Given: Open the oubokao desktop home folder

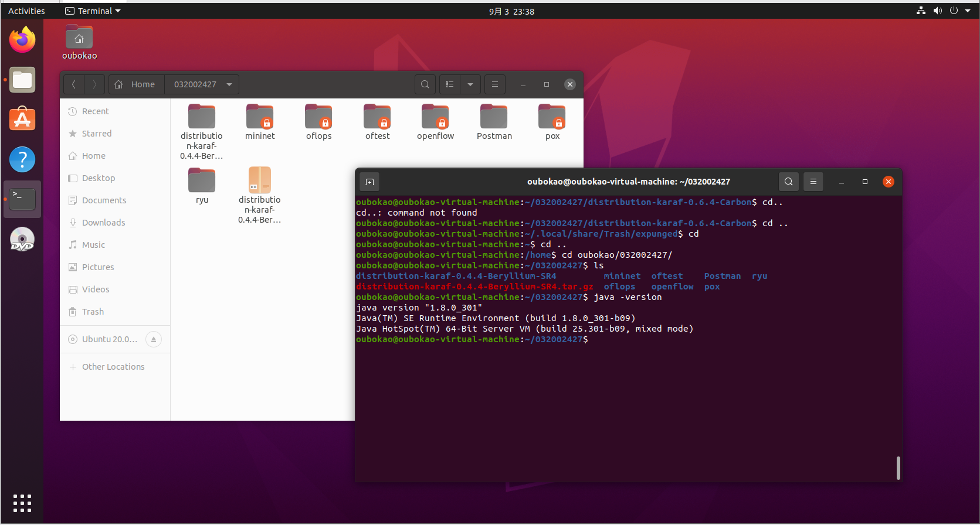Looking at the screenshot, I should coord(79,43).
